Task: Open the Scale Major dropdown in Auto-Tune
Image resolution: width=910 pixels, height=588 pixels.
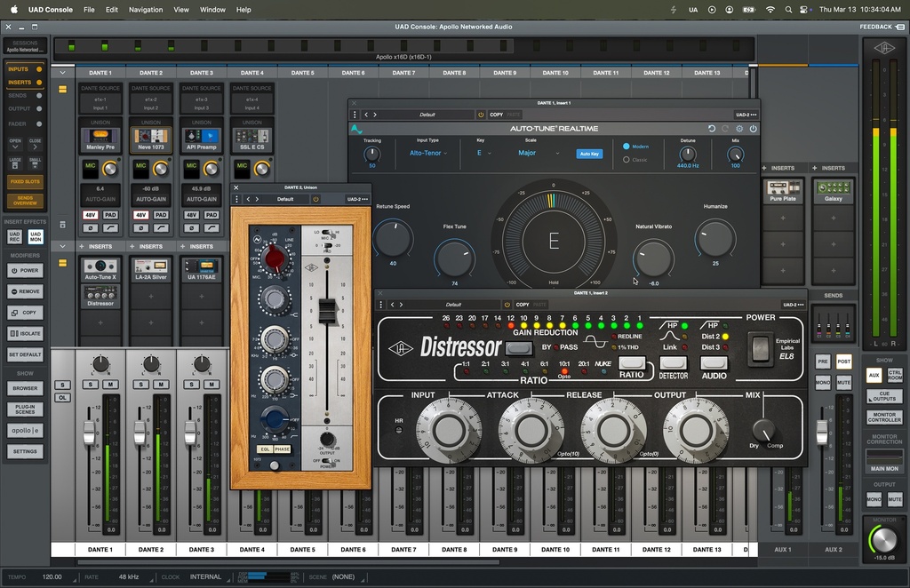Action: [538, 153]
